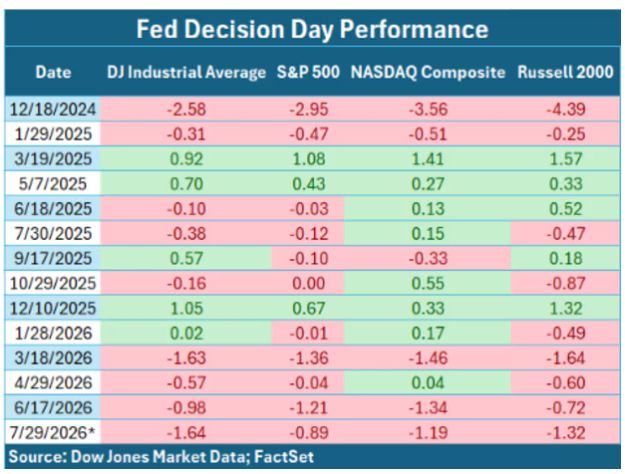
Task: Select the -1.63 Dow value for 3/18/2026
Action: 187,358
